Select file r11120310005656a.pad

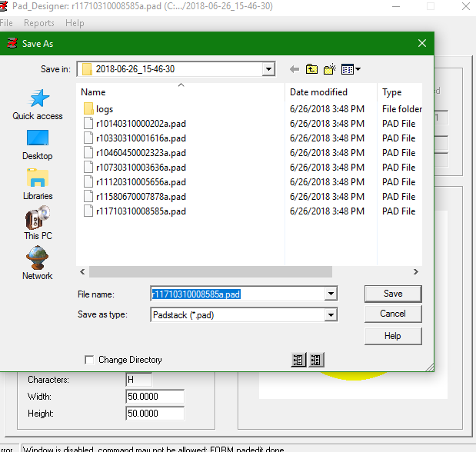click(x=141, y=182)
